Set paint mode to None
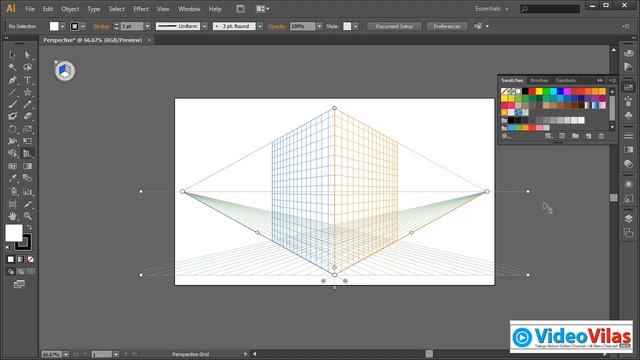Viewport: 640px width, 360px height. [30, 259]
